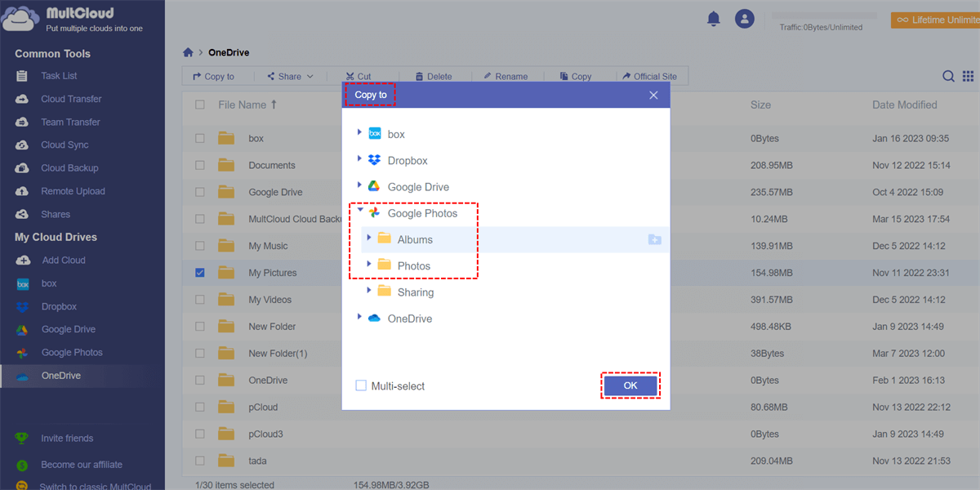Click Invite friends in sidebar
980x490 pixels.
point(67,439)
